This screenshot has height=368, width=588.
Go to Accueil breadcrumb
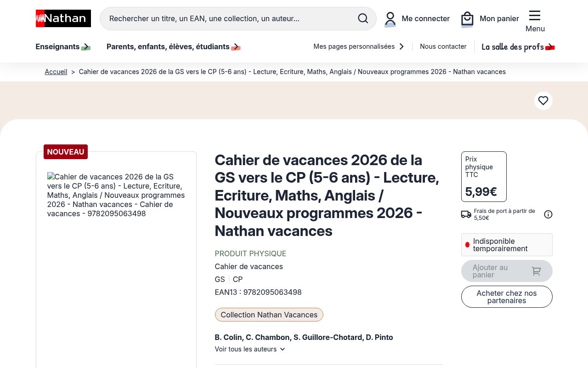56,72
